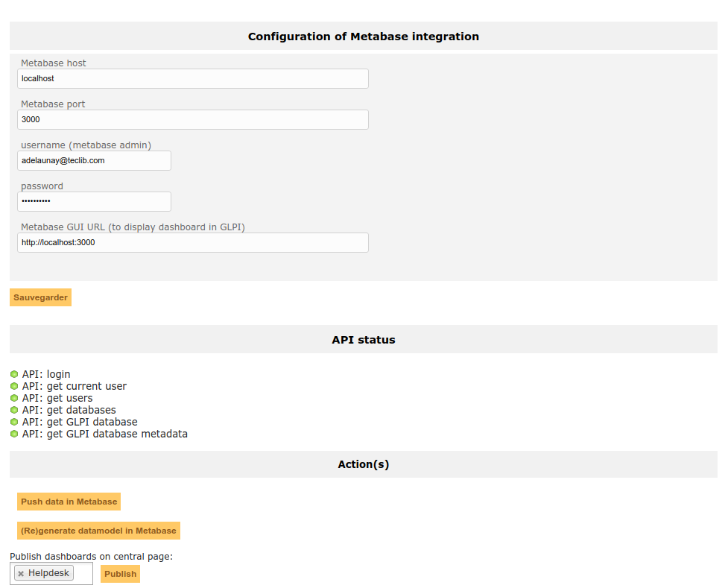Click the Sauvegarder button
The image size is (725, 588).
coord(41,297)
